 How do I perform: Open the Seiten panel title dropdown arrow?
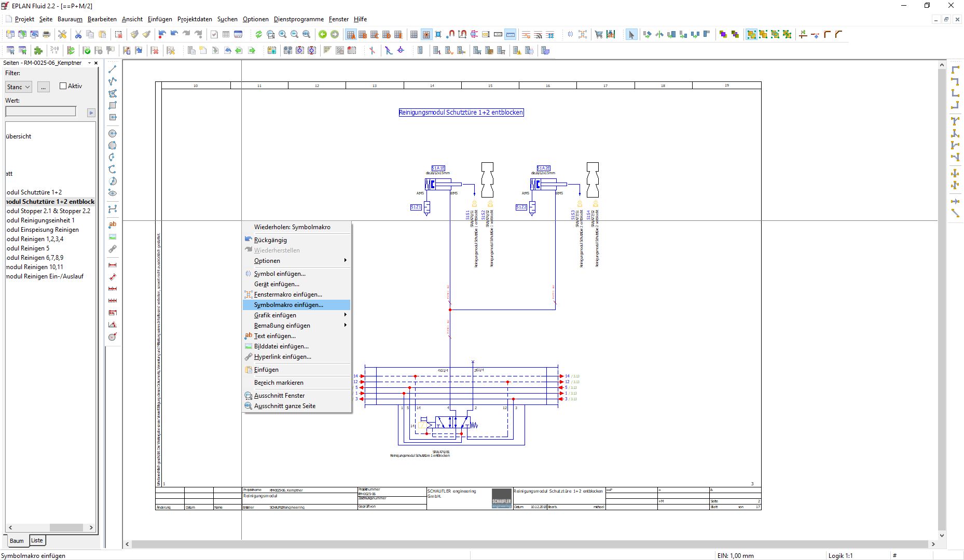coord(89,63)
